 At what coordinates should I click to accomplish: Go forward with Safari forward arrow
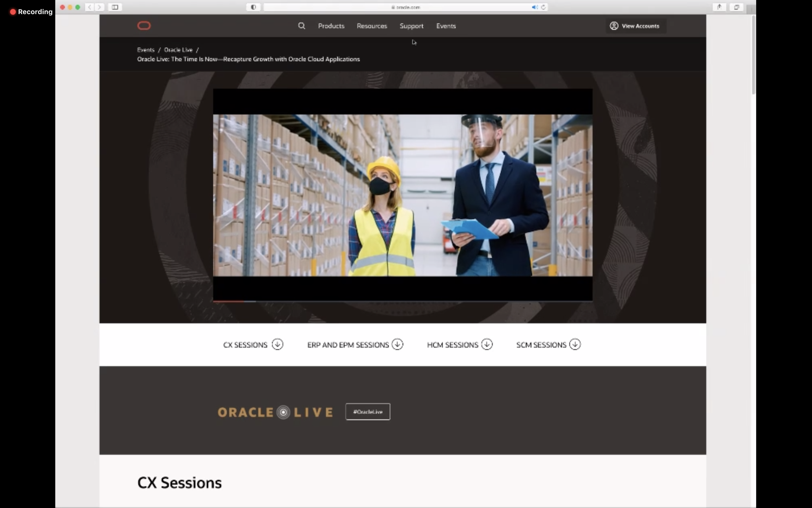[99, 7]
